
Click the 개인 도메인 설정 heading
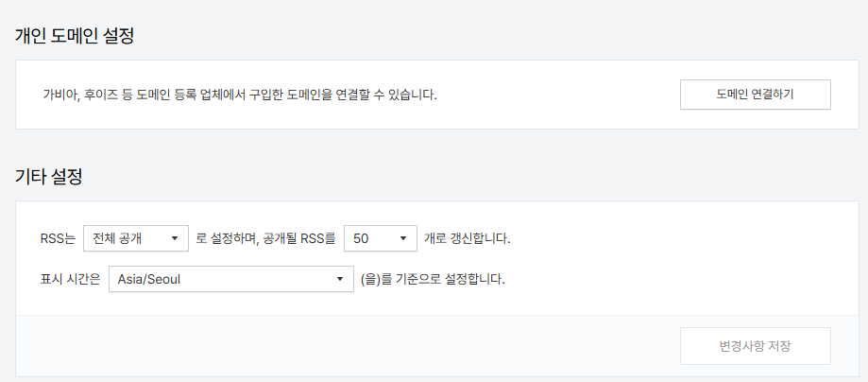75,38
